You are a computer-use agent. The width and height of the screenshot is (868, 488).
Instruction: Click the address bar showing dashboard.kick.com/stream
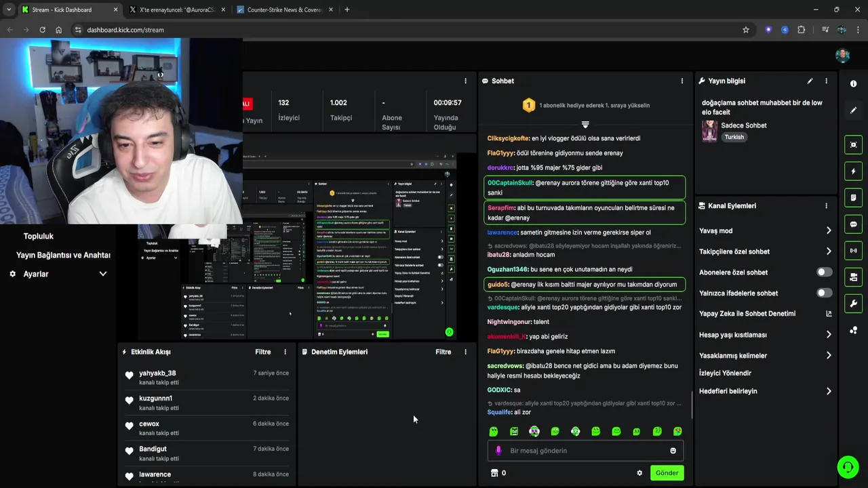pos(407,30)
